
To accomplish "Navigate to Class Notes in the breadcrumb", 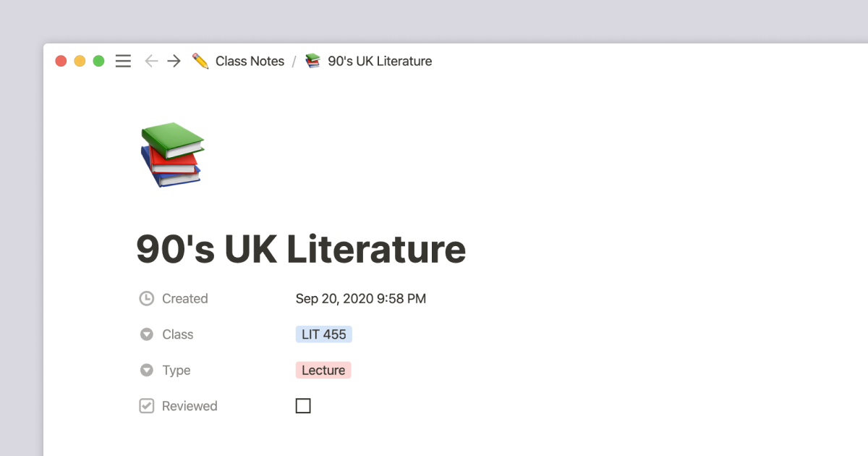I will coord(250,61).
